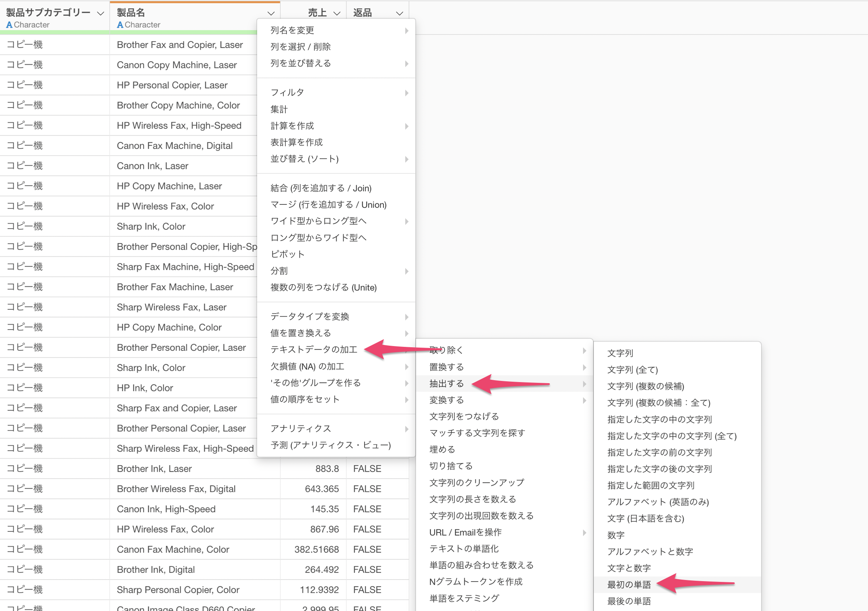Expand the 分割 submenu
The width and height of the screenshot is (868, 611).
point(336,271)
